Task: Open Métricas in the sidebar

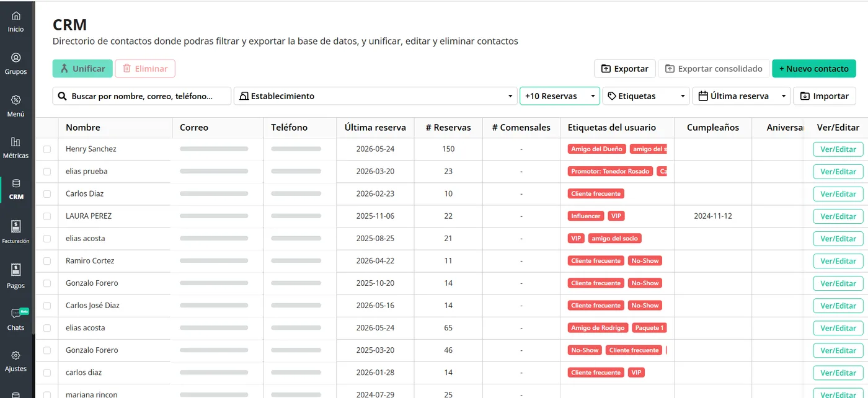Action: pyautogui.click(x=16, y=148)
